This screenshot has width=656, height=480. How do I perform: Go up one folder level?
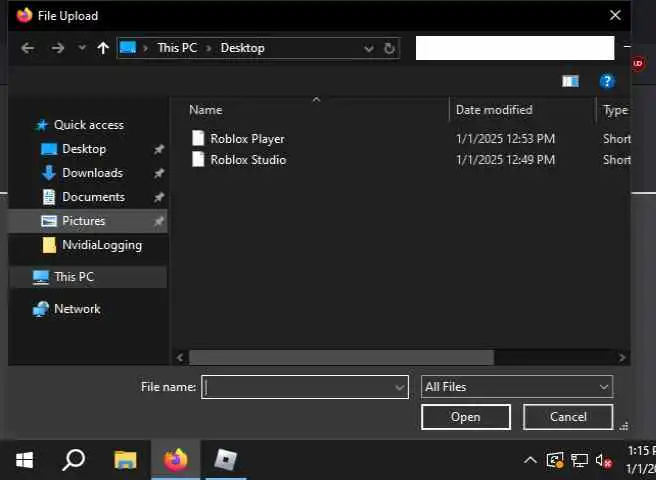103,48
